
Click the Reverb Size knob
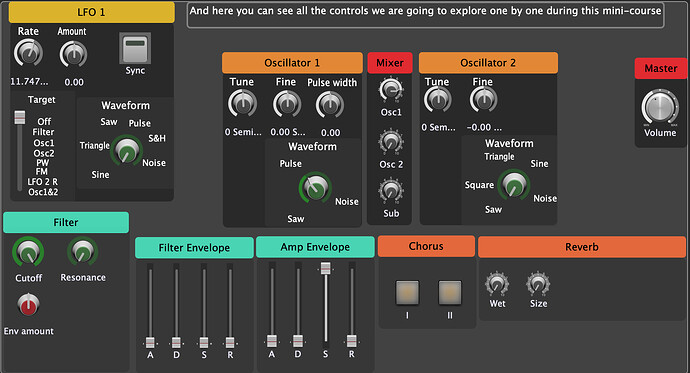[x=538, y=284]
